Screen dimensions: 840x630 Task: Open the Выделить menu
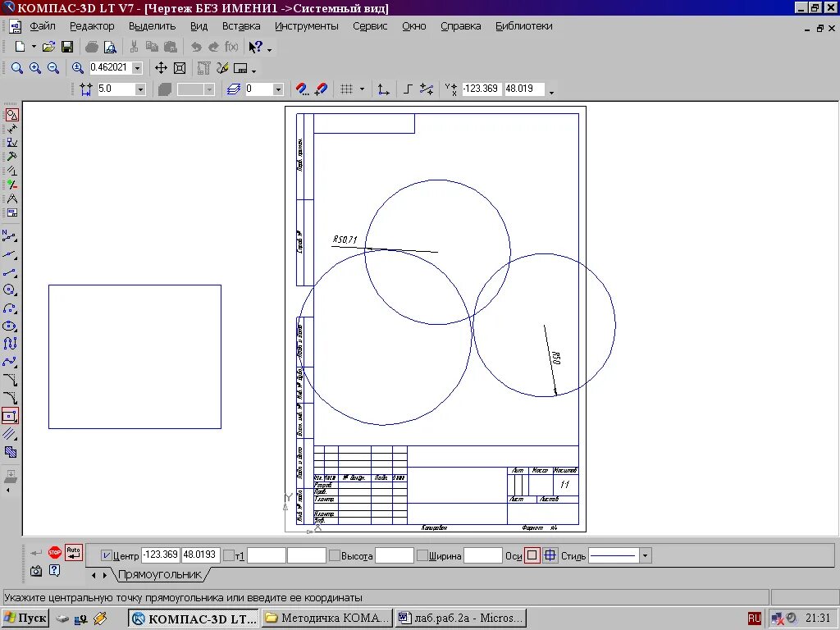coord(152,25)
